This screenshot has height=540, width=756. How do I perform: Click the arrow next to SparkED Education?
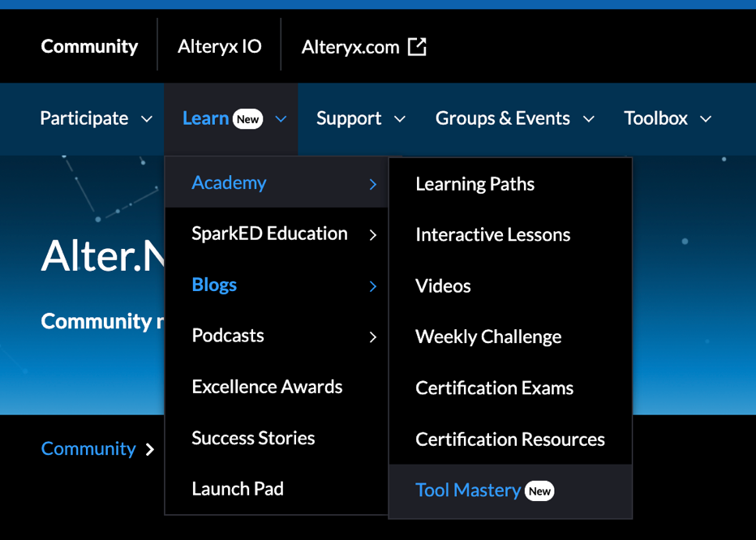coord(373,234)
